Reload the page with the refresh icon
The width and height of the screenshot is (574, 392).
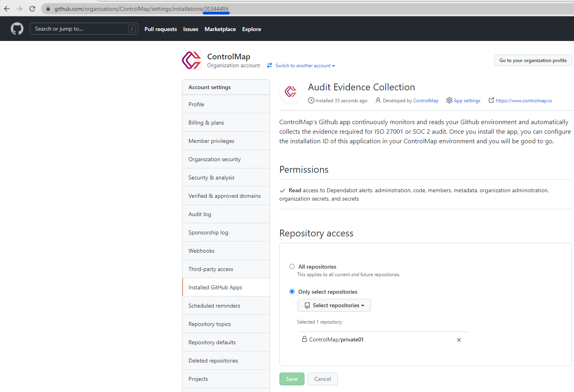32,8
